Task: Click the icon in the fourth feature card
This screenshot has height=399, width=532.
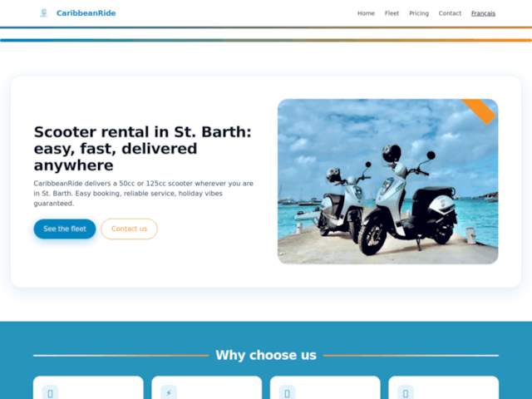Action: tap(406, 393)
